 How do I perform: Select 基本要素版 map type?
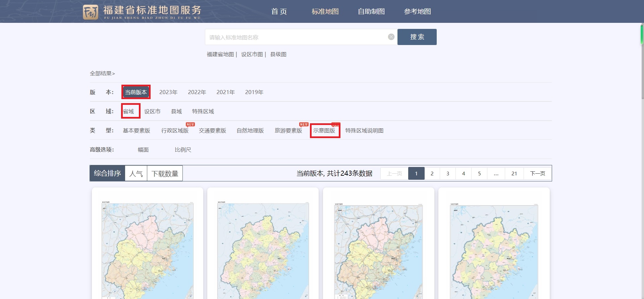tap(137, 130)
